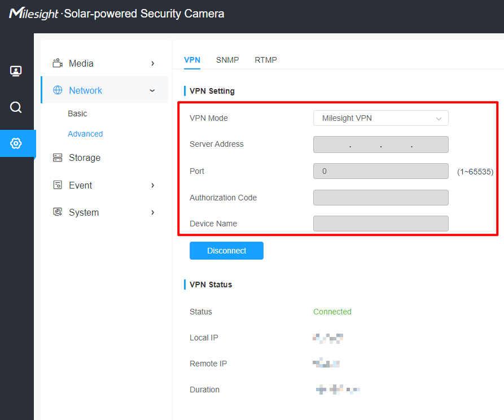Click the Storage disk icon
The height and width of the screenshot is (420, 504).
[58, 158]
